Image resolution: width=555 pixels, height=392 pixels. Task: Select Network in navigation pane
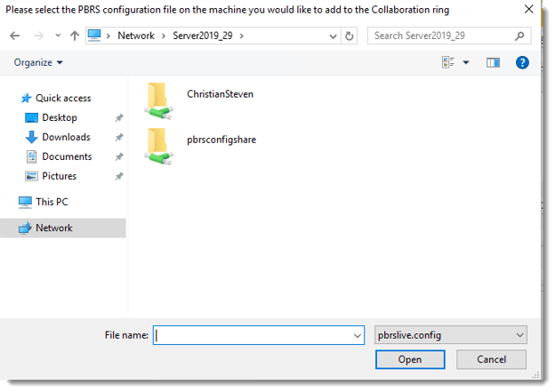(x=63, y=228)
